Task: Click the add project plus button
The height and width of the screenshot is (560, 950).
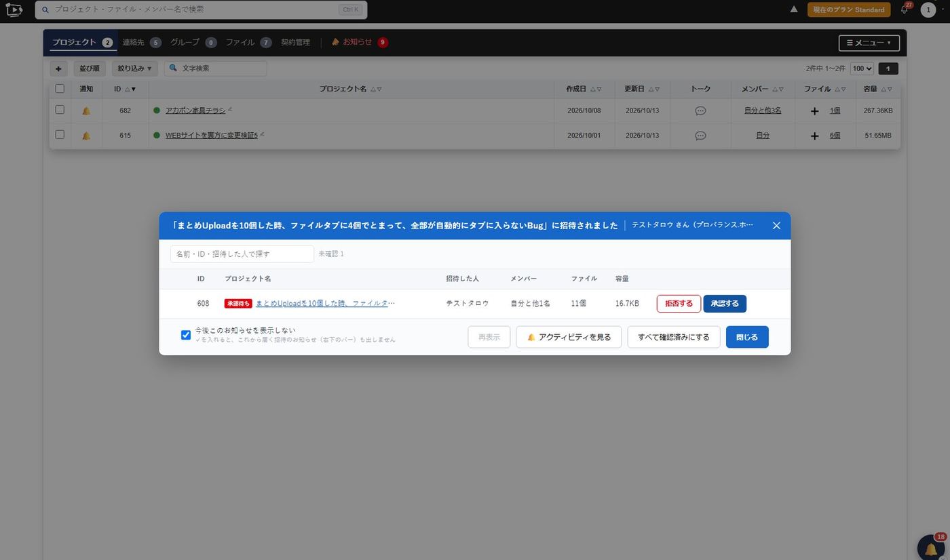Action: (x=58, y=68)
